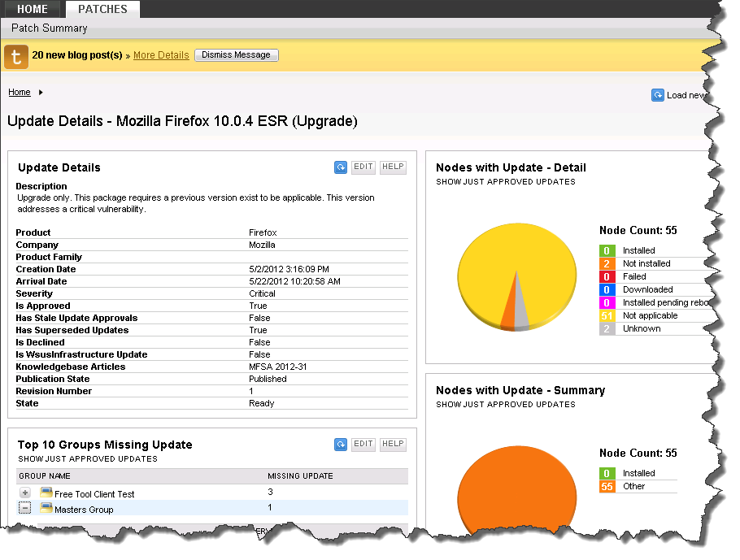The image size is (740, 560).
Task: Refresh the Top 10 Groups Missing Update panel
Action: pyautogui.click(x=340, y=444)
